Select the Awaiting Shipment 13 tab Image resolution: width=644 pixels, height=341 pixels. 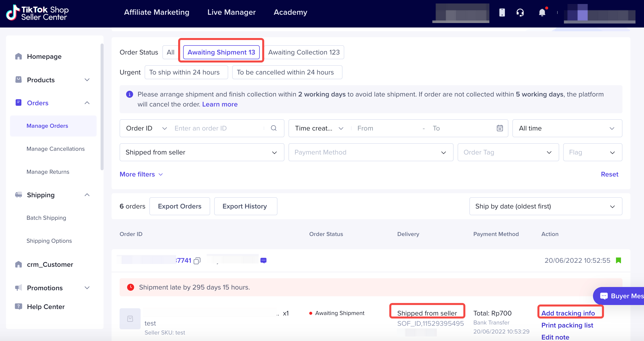[x=221, y=52]
